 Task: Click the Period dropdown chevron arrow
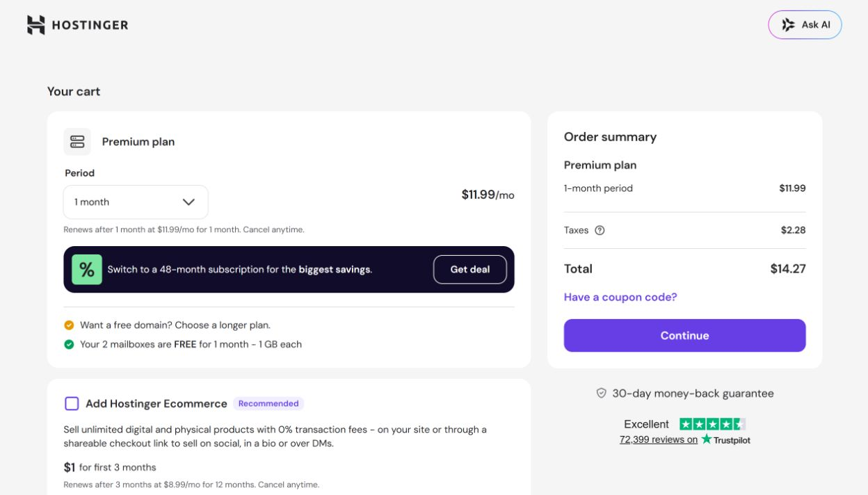(x=188, y=202)
